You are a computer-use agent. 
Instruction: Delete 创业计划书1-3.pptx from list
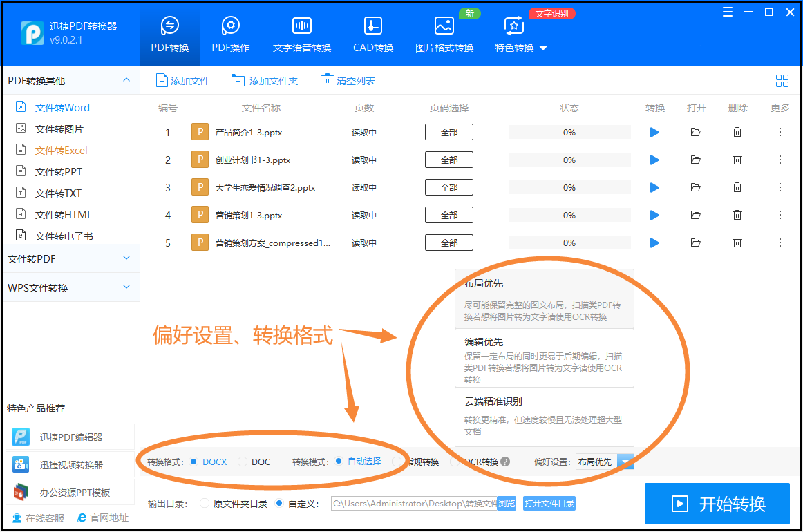[737, 160]
